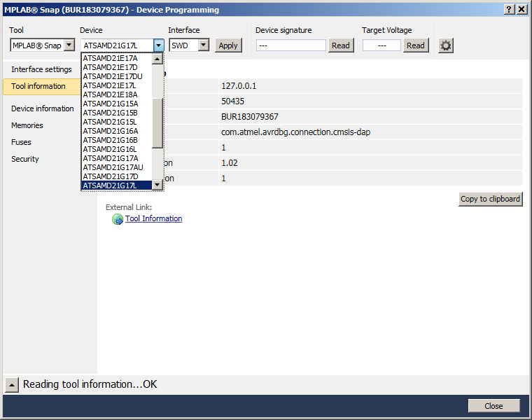Screen dimensions: 532x420
Task: Select ATSAMD21G17AU in device list
Action: [117, 167]
